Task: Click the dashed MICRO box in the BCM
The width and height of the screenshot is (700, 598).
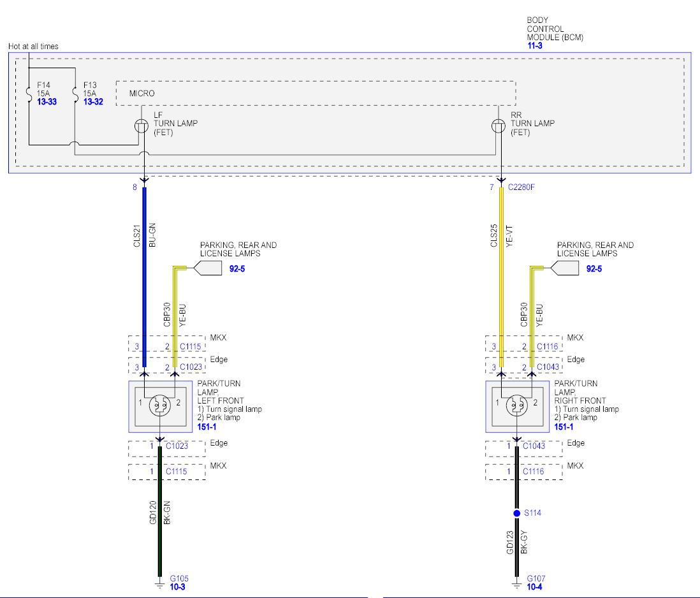Action: pos(315,93)
